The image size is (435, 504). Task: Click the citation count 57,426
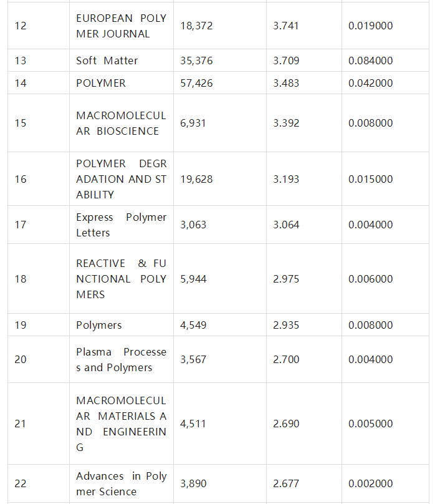click(x=196, y=83)
